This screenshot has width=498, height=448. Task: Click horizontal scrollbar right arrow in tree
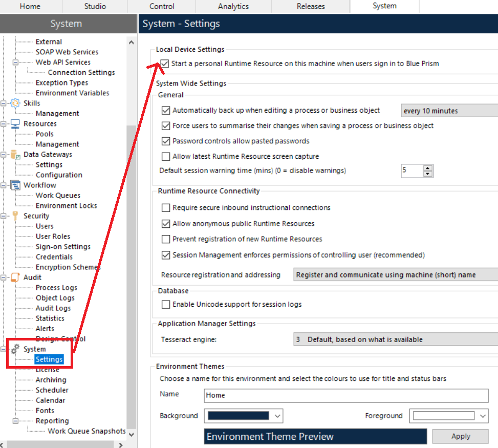121,445
